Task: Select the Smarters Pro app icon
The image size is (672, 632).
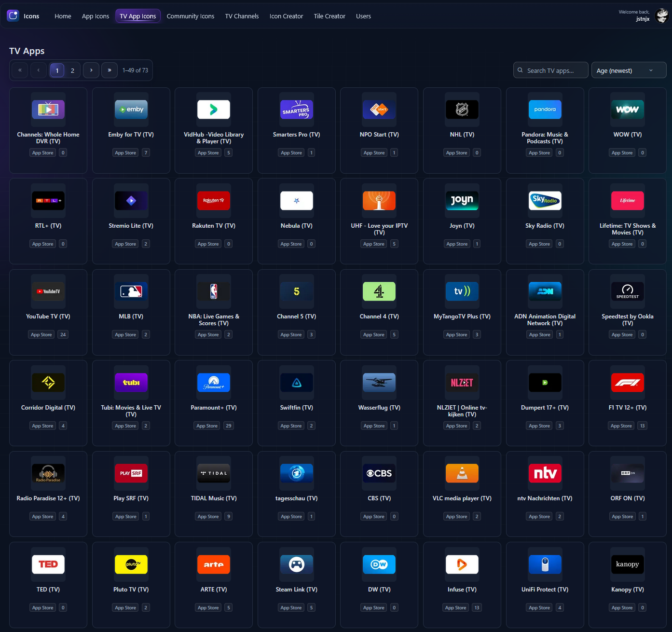Action: pos(297,110)
